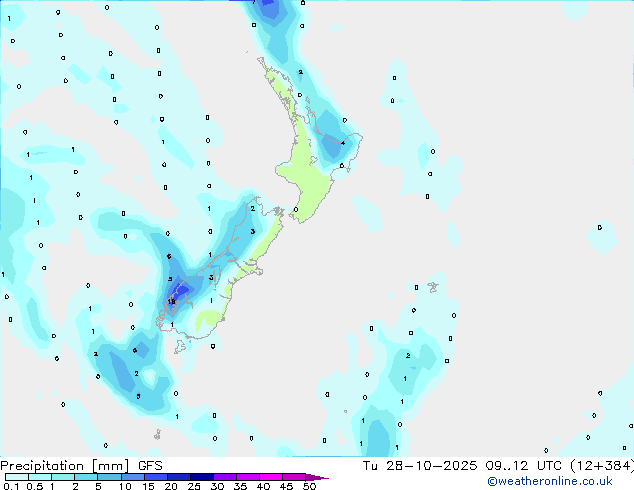Click the "Tu" weekday abbreviation
634x490 pixels.
[370, 466]
